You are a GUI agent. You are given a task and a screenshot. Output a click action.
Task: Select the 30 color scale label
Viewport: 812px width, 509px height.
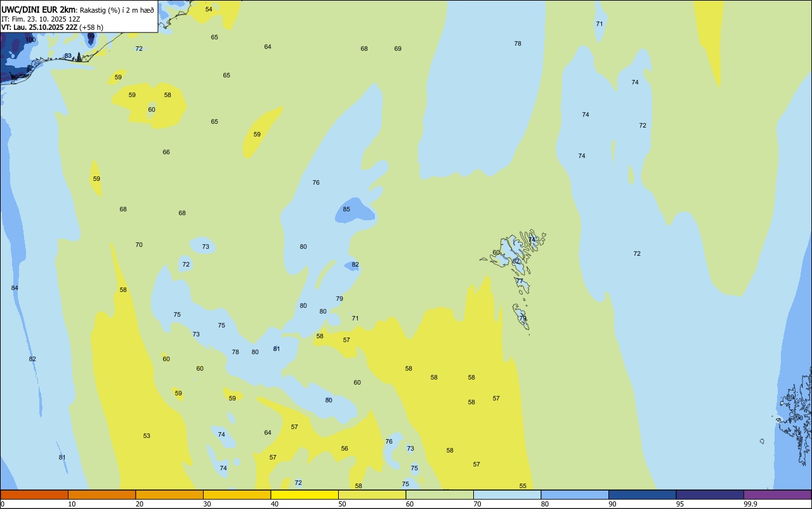pos(207,504)
